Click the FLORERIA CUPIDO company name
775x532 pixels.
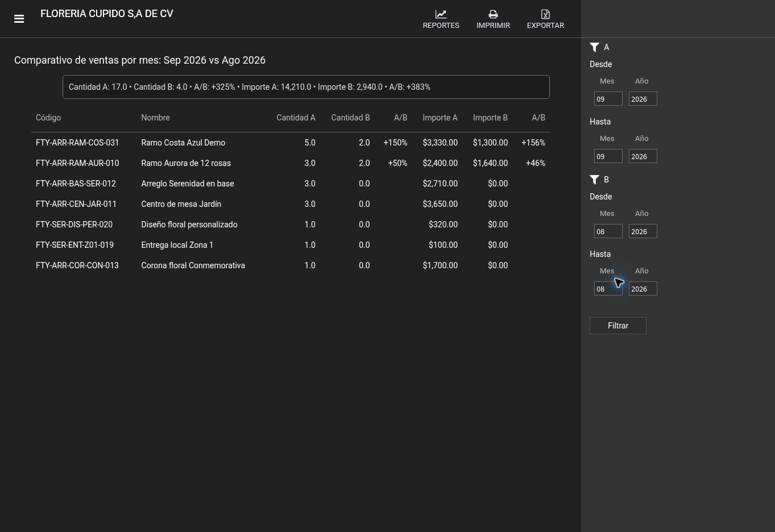[x=107, y=14]
